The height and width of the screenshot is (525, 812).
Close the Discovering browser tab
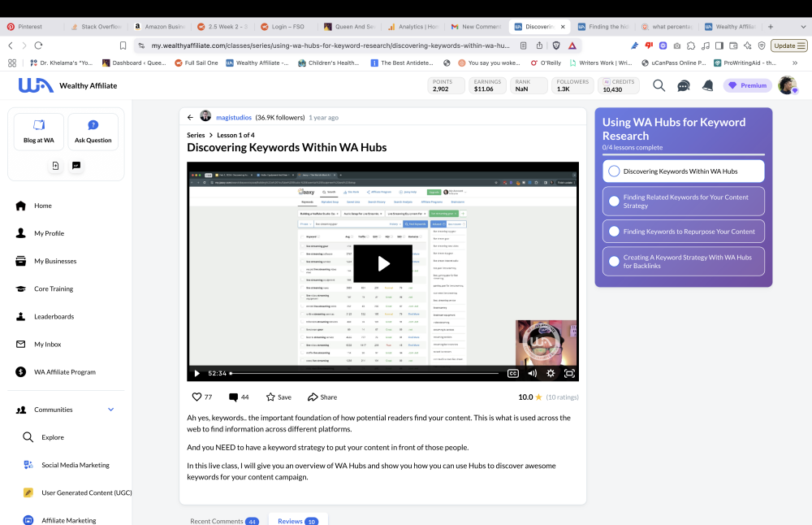click(x=563, y=27)
